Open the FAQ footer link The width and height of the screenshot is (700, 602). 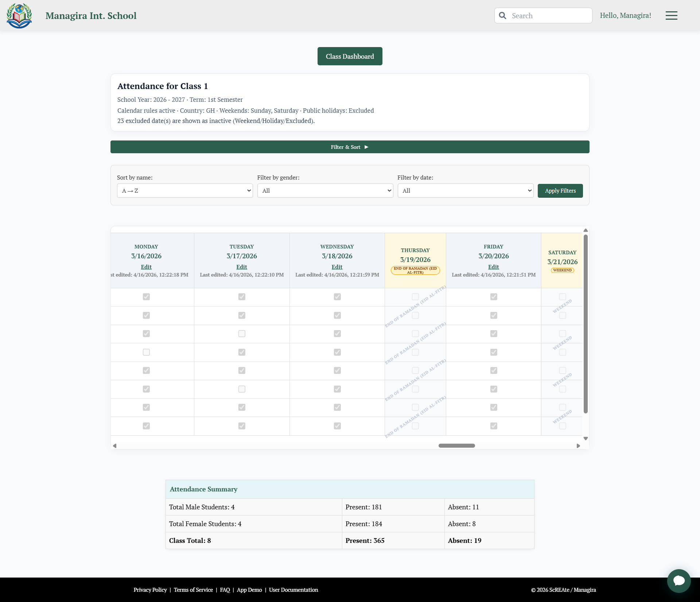(x=225, y=590)
